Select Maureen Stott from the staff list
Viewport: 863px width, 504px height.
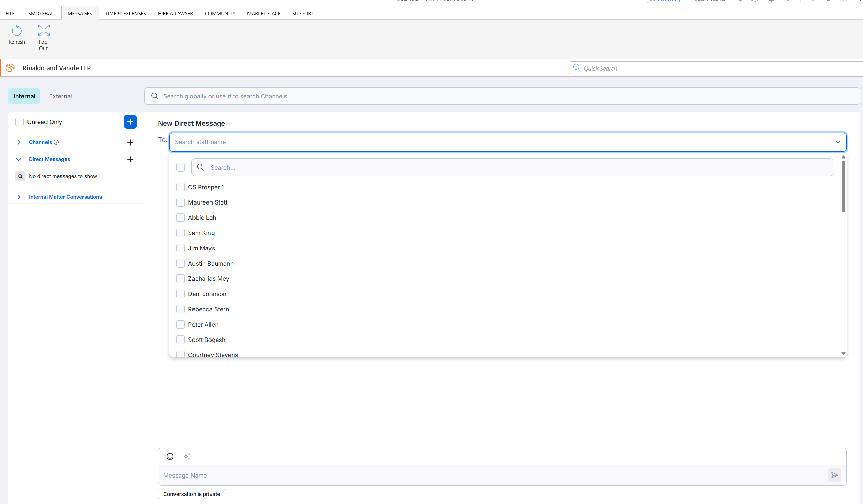click(x=207, y=202)
